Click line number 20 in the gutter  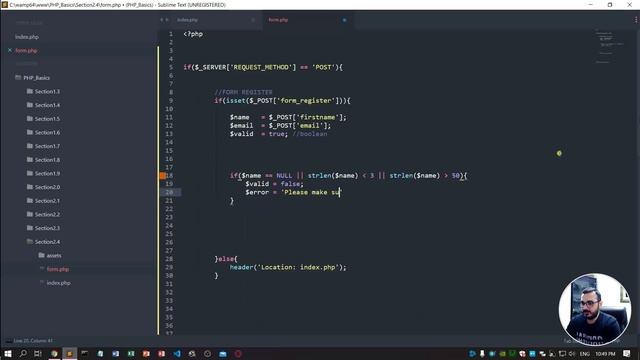(169, 192)
